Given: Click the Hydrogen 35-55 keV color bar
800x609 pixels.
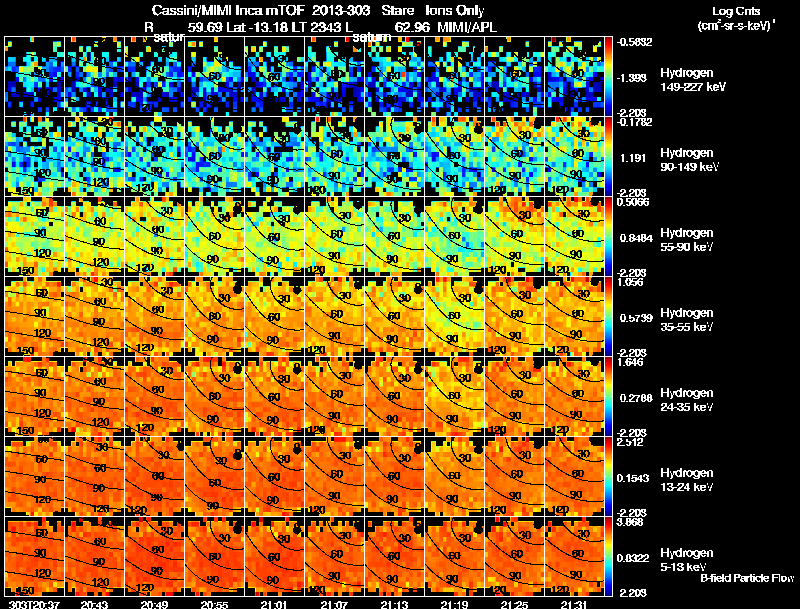Looking at the screenshot, I should pos(608,317).
